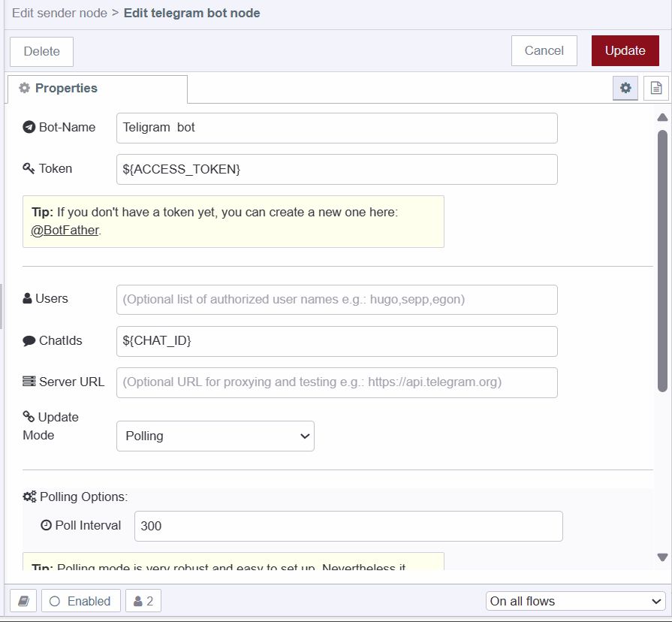
Task: Click the clock icon beside Poll Interval
Action: [x=47, y=525]
